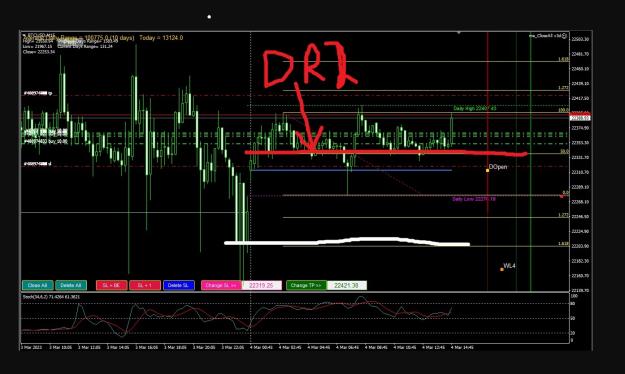Screen dimensions: 625x374
Task: Click the 50.0 Fibonacci level label
Action: [x=564, y=152]
